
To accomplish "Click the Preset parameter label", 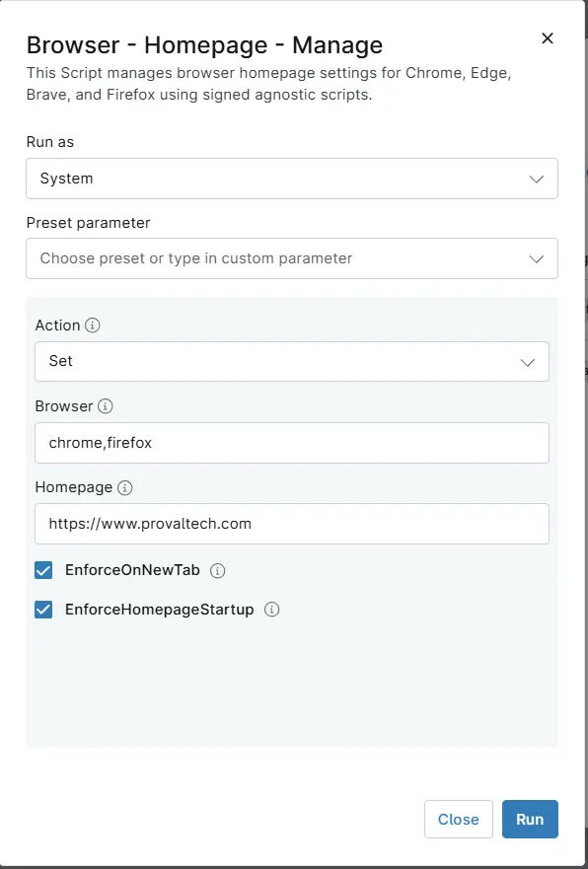I will coord(88,223).
